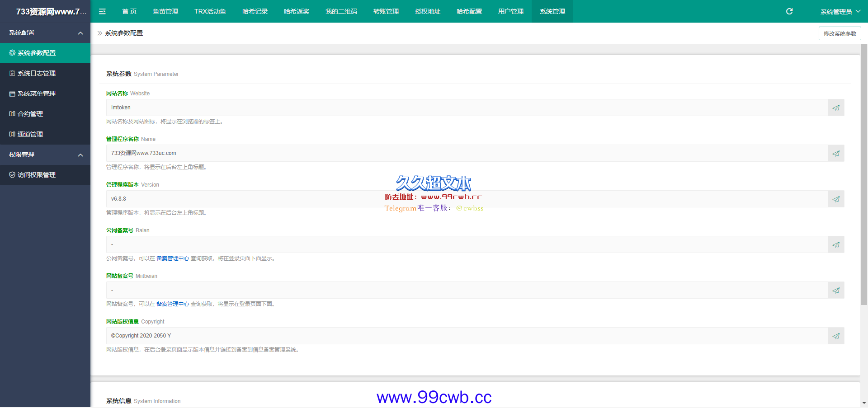Screen dimensions: 868x408
Task: Open 备案管理中心 link under 网站备案号
Action: click(173, 304)
